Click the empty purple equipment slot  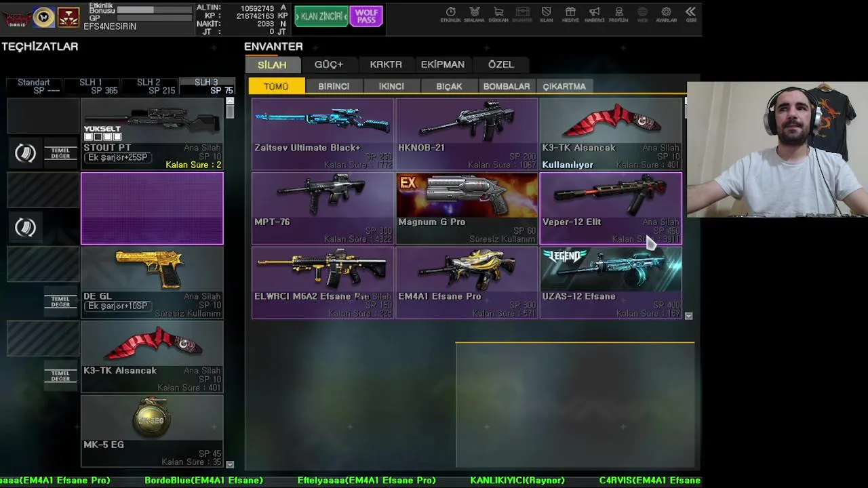(152, 208)
